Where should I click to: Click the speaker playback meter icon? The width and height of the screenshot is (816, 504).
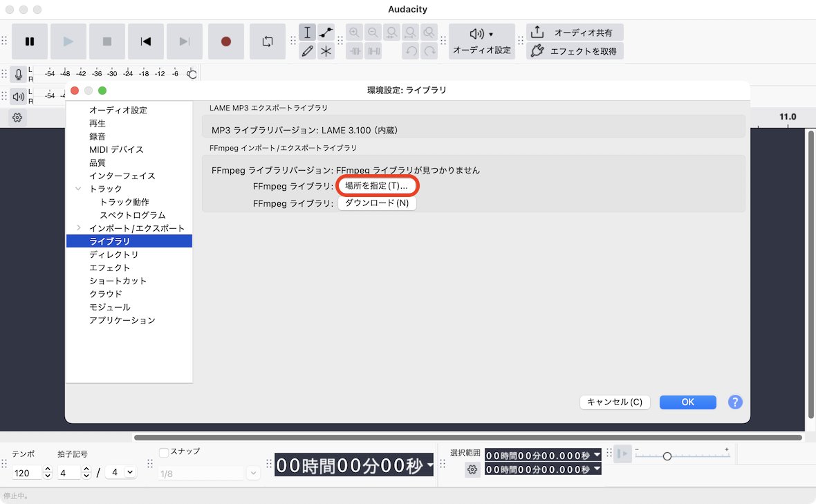pos(19,96)
